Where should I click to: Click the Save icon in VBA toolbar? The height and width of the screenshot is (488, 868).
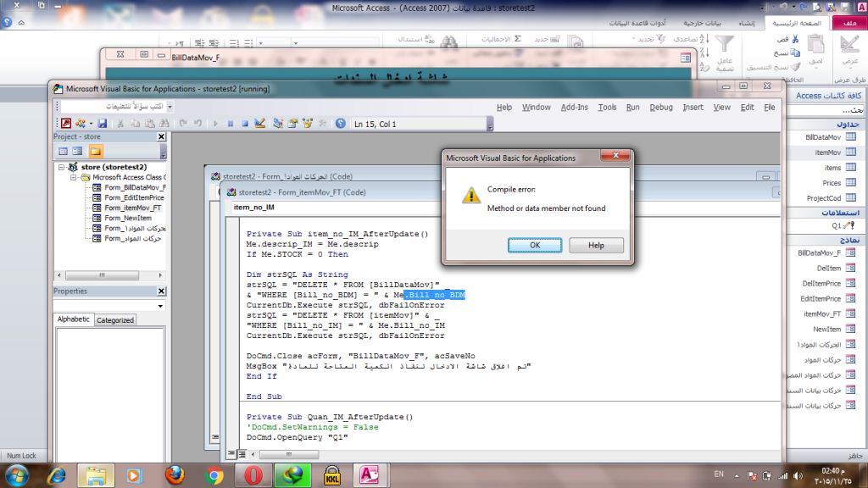point(103,124)
